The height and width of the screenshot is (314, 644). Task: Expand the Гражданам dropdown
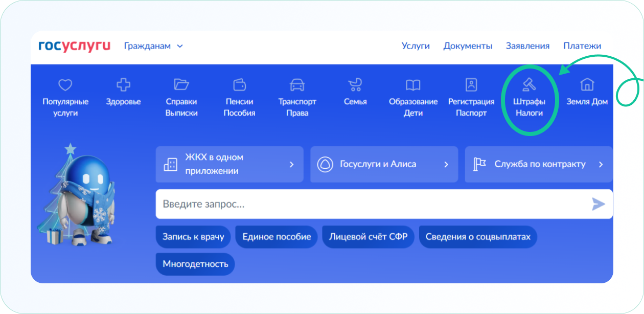[x=153, y=46]
